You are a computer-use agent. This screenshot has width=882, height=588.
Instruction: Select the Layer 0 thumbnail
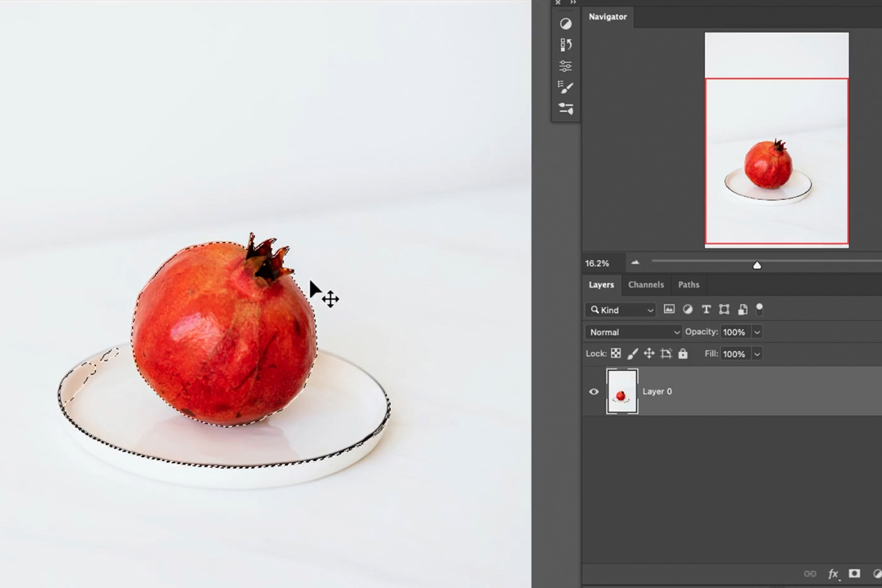pos(622,391)
